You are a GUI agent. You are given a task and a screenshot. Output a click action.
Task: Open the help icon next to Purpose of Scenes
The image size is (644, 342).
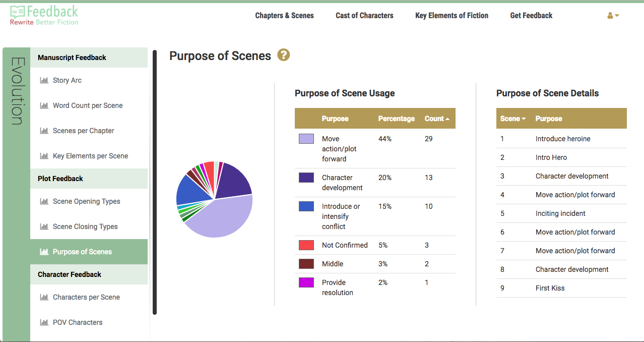click(283, 55)
